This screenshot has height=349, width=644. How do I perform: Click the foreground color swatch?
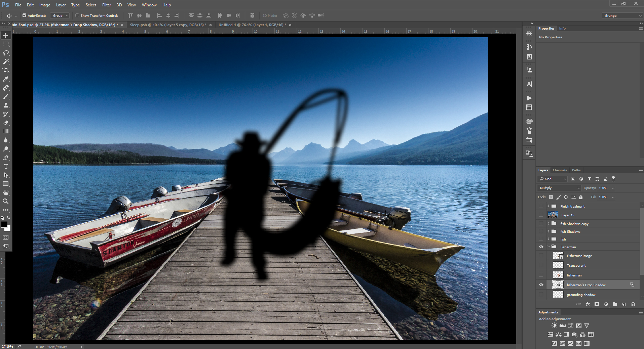click(4, 225)
